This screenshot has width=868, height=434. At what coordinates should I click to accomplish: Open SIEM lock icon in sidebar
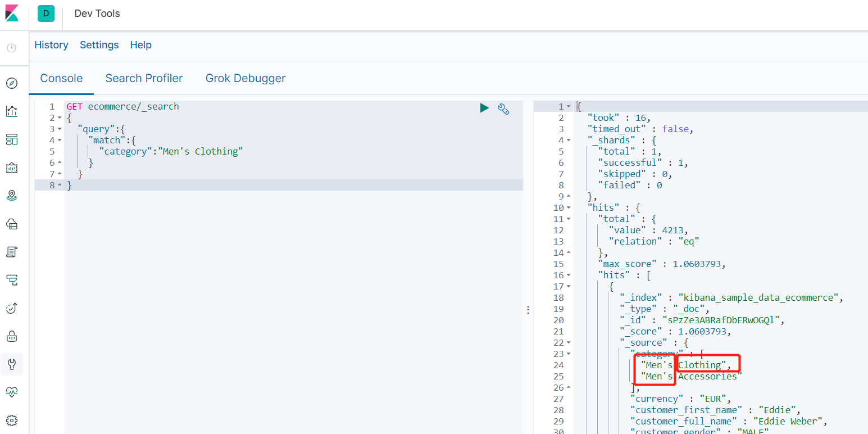[12, 336]
